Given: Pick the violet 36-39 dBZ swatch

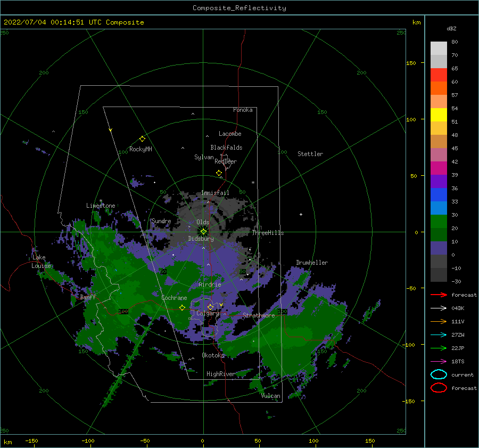Looking at the screenshot, I should [439, 182].
